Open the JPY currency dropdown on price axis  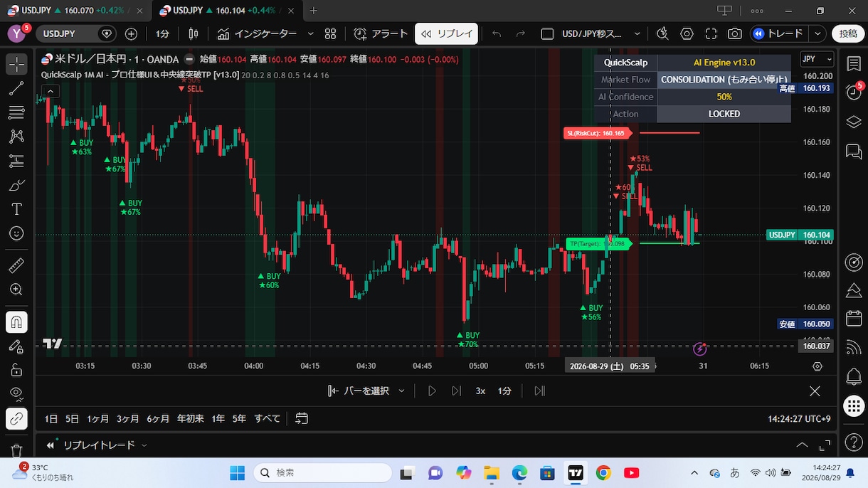click(817, 59)
